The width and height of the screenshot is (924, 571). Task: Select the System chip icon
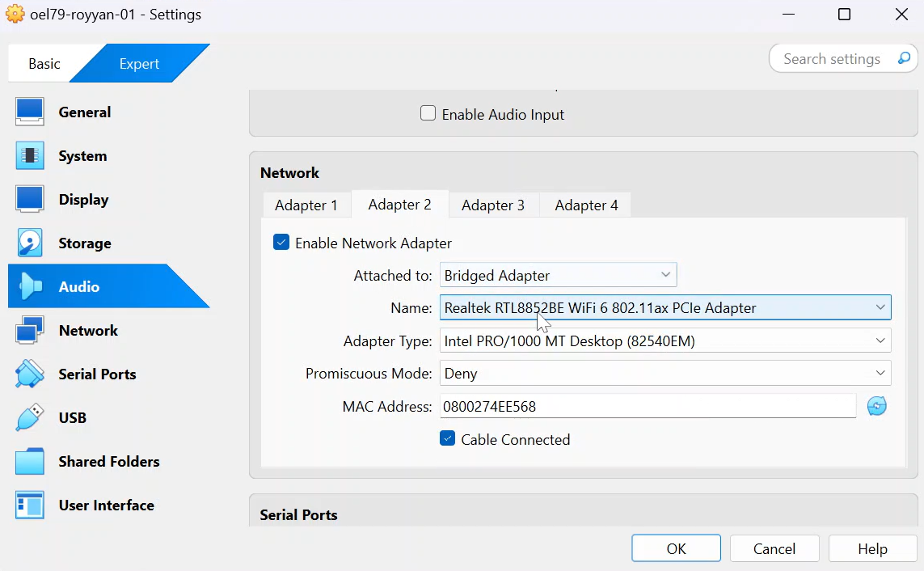click(30, 156)
